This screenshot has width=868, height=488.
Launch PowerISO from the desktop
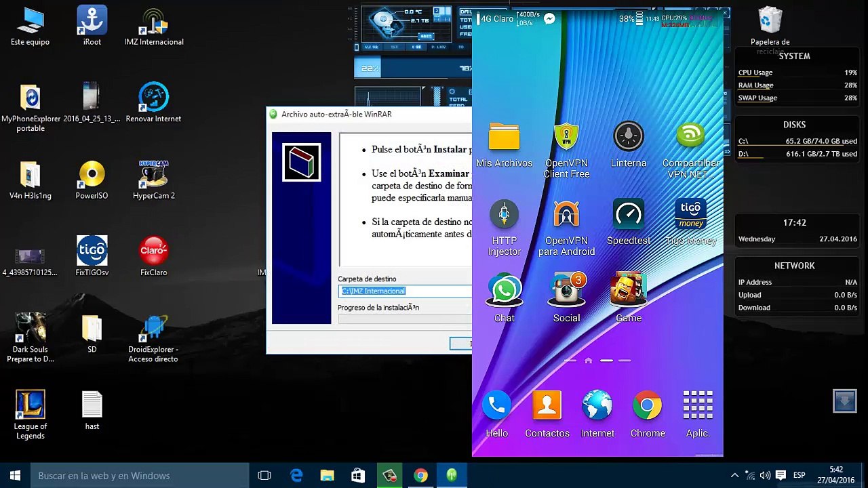(92, 180)
